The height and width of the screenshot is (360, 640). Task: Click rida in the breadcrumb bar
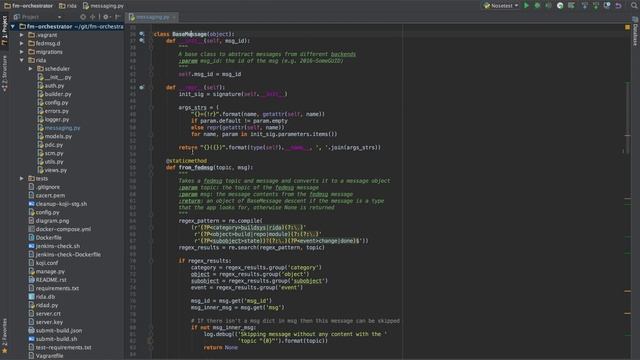click(68, 6)
